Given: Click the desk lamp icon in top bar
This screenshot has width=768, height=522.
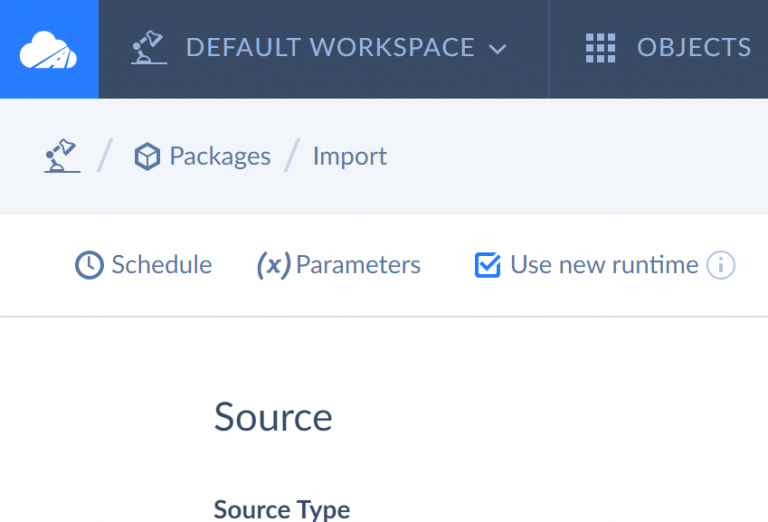Looking at the screenshot, I should [149, 48].
